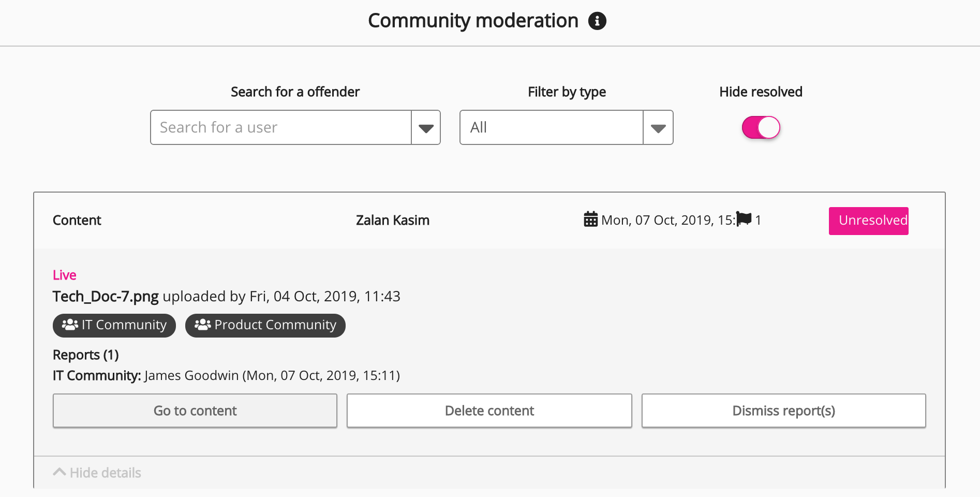Click the flag icon showing report count
The height and width of the screenshot is (497, 980).
pyautogui.click(x=744, y=219)
